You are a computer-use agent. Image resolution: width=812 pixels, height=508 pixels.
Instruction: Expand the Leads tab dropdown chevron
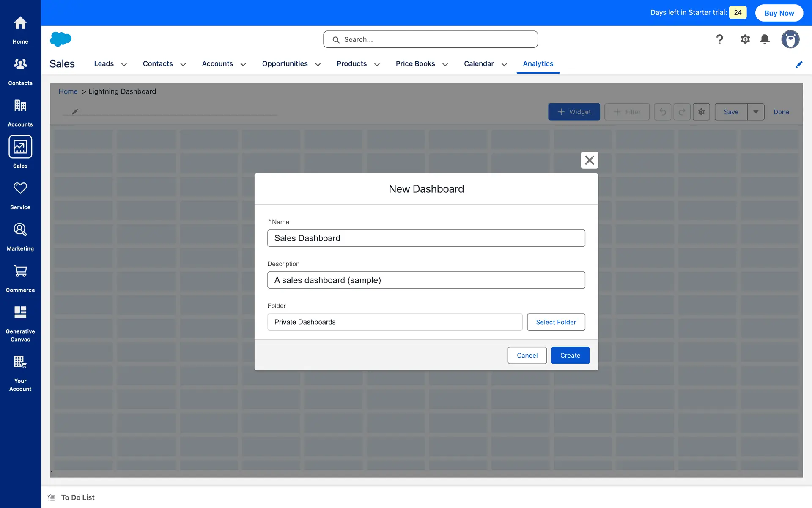click(124, 64)
